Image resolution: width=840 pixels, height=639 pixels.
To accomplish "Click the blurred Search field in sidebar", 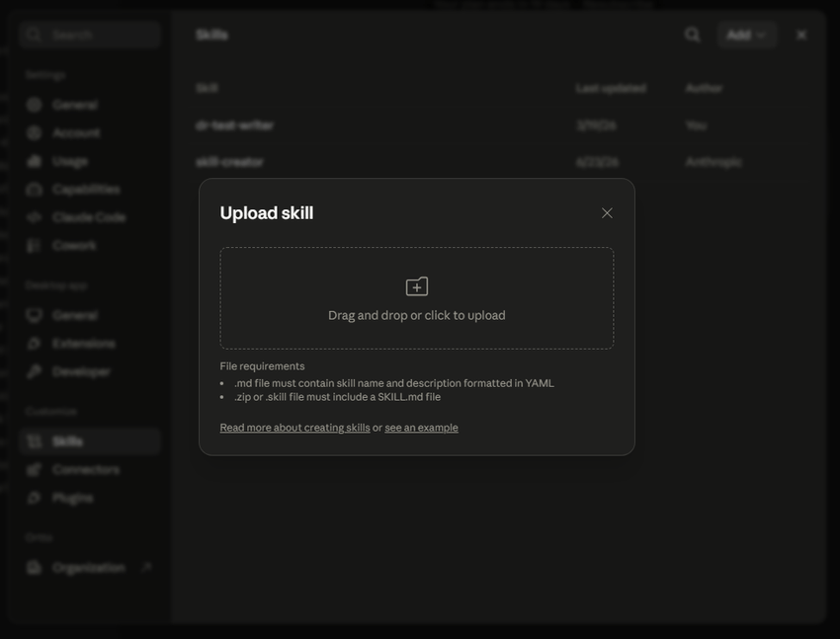I will click(90, 35).
